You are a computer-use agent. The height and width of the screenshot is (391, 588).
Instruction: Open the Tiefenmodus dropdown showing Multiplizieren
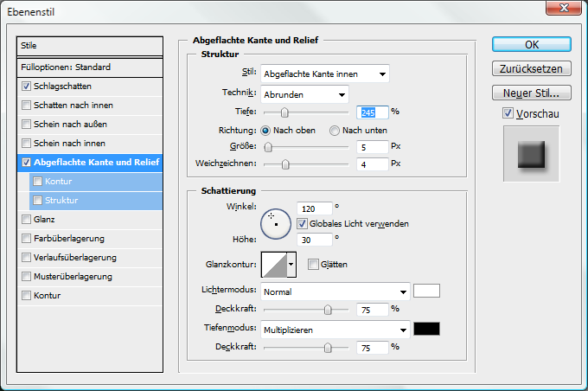pos(336,330)
